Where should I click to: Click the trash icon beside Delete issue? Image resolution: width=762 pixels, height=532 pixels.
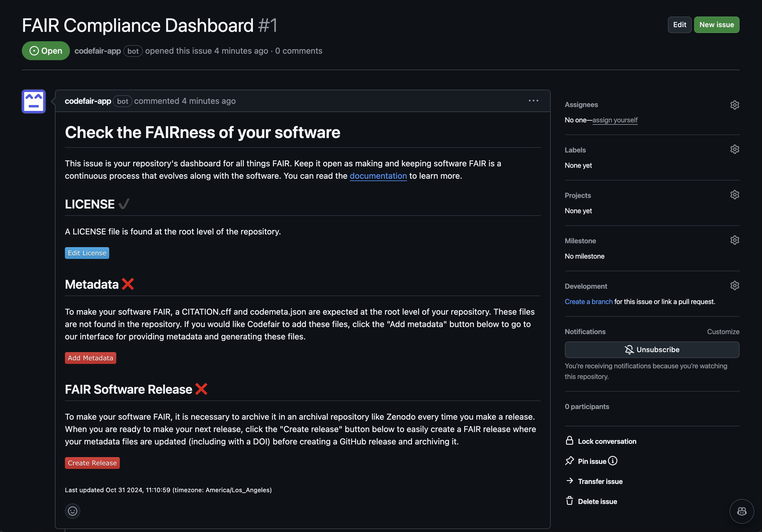coord(570,501)
